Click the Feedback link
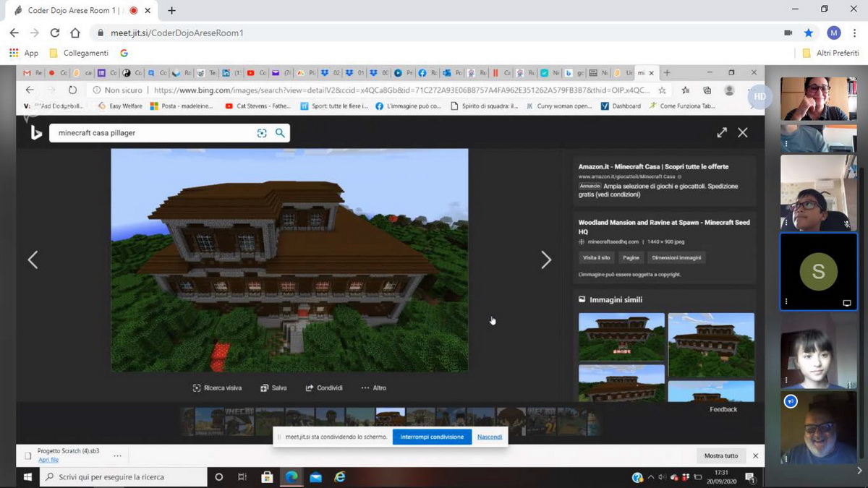 click(723, 409)
